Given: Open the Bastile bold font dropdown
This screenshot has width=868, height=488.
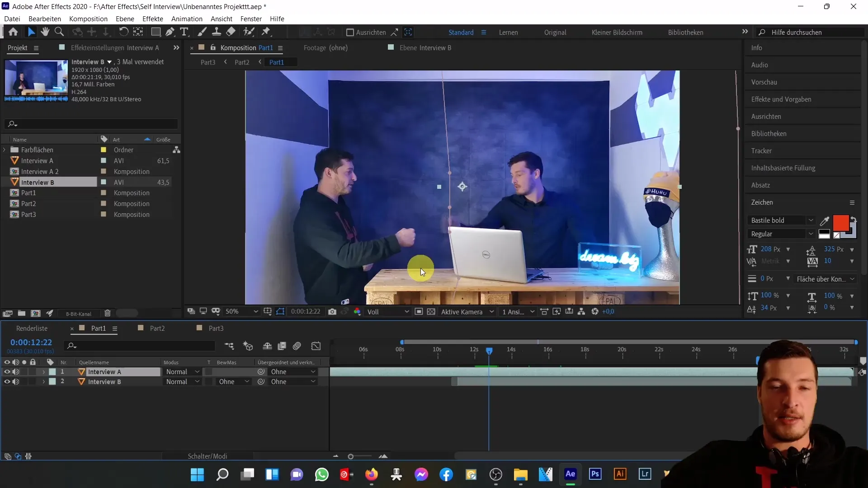Looking at the screenshot, I should click(781, 221).
